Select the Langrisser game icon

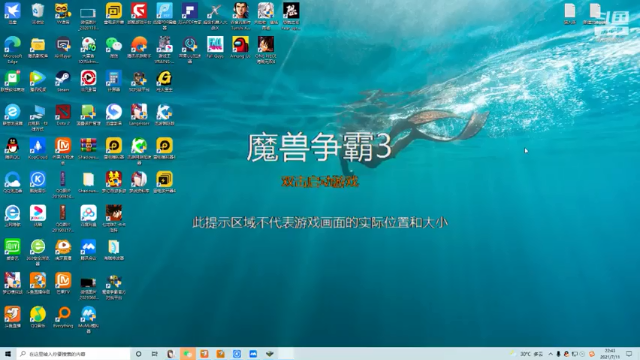[139, 115]
